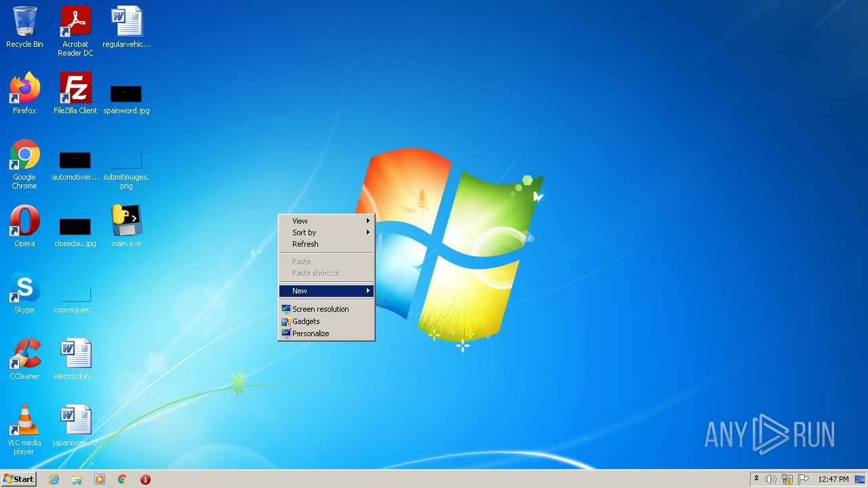The image size is (868, 488).
Task: Launch Internet Explorer from the taskbar
Action: coord(54,479)
